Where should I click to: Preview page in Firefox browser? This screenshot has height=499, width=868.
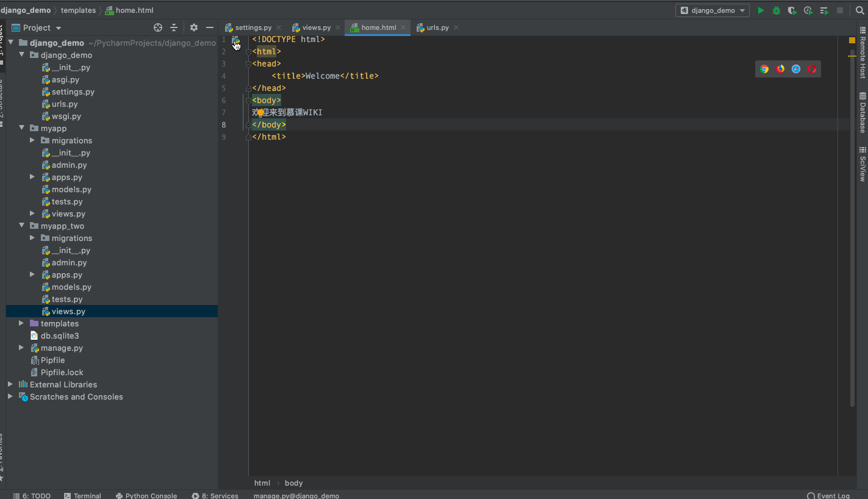coord(780,69)
